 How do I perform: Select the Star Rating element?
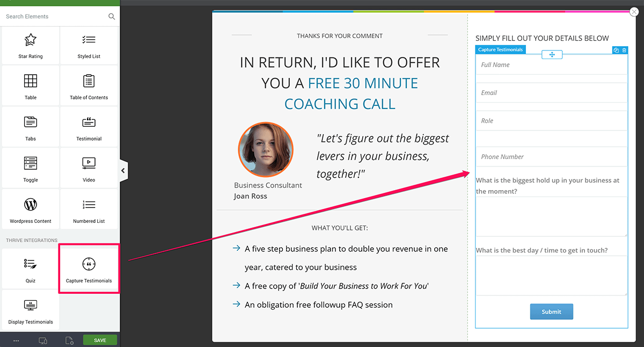31,46
